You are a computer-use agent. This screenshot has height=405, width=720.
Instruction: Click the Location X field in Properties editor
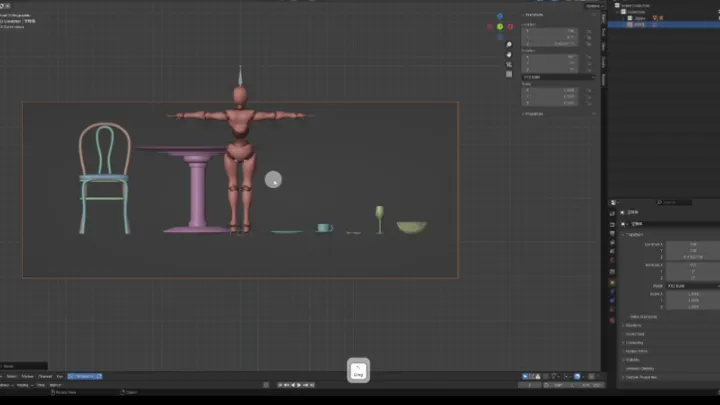pos(693,244)
